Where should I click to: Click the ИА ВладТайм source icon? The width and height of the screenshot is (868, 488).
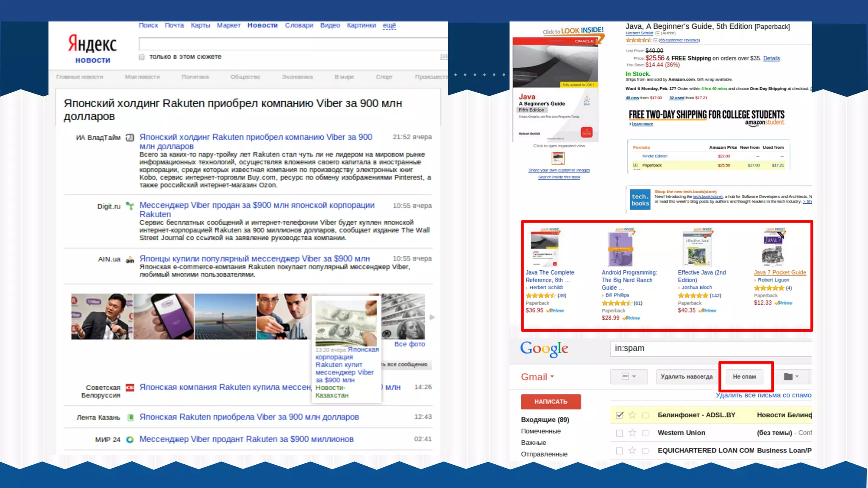coord(130,138)
